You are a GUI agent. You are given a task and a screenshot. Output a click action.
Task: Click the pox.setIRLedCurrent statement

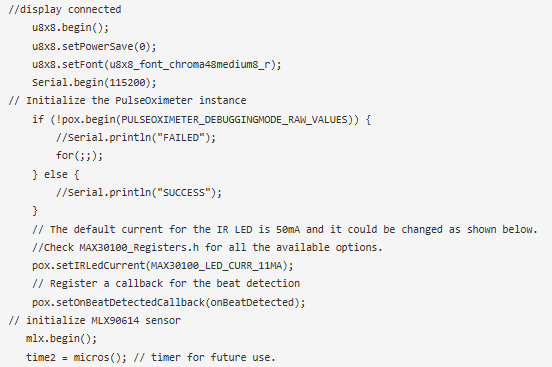coord(163,265)
